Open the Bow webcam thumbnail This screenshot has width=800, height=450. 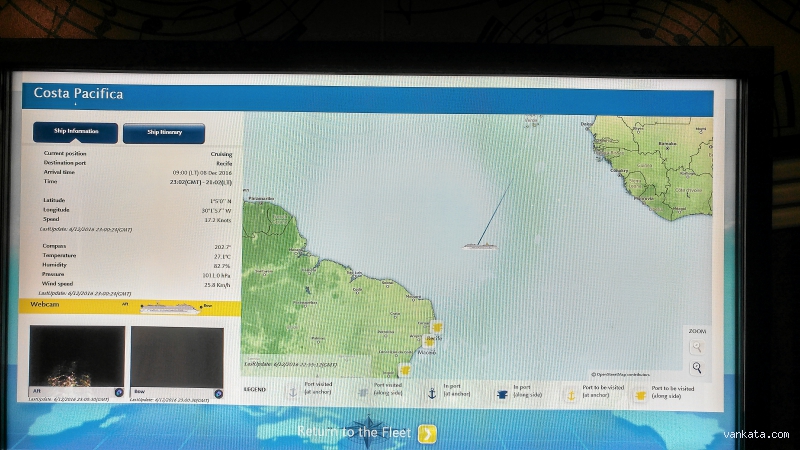point(177,357)
